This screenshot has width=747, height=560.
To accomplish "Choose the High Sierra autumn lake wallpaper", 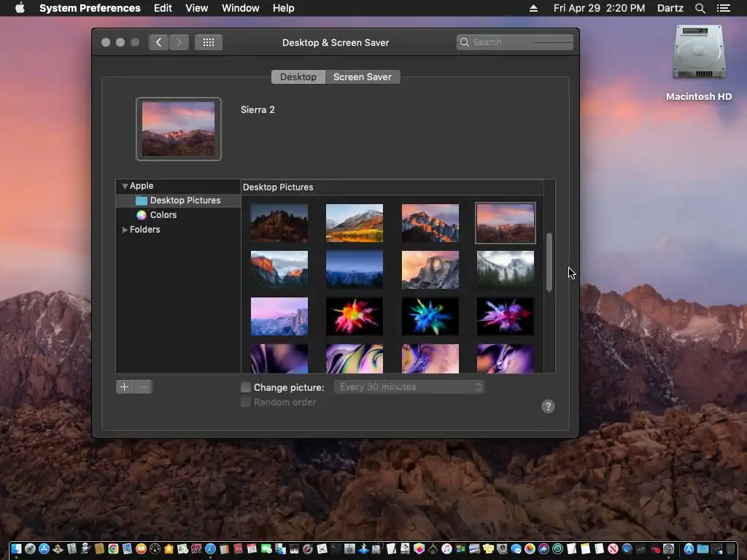I will [x=355, y=223].
